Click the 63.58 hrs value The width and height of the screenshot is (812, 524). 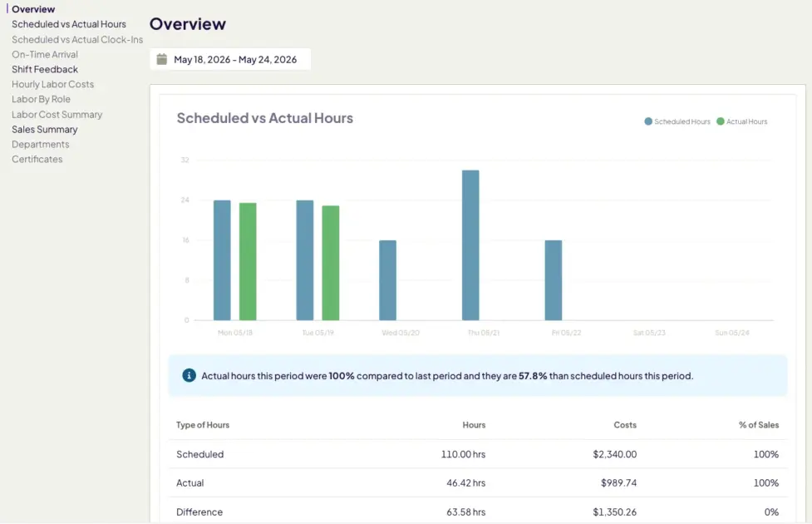coord(466,512)
